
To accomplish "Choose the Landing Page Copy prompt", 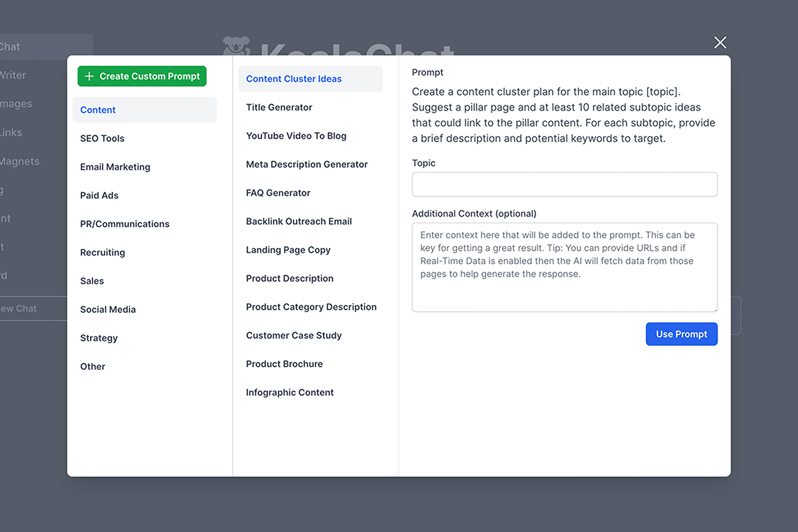I will pyautogui.click(x=288, y=250).
